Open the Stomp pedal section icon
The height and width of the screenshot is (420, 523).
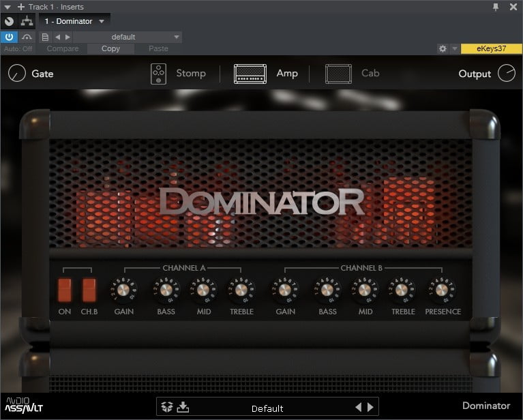[158, 74]
